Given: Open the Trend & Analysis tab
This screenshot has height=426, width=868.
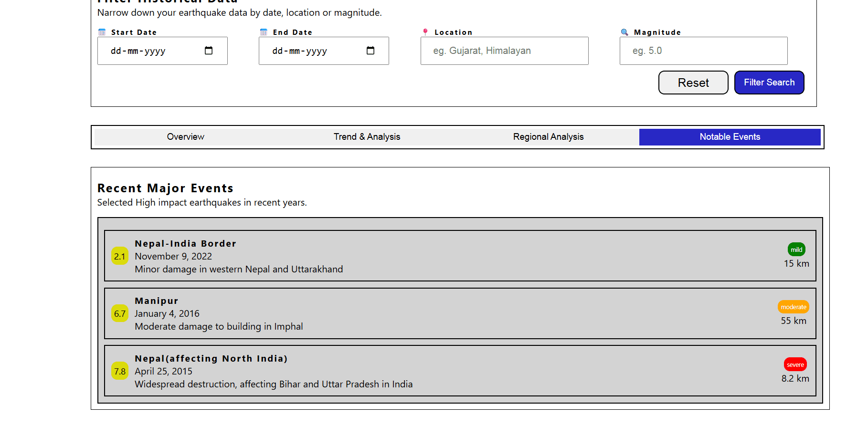Looking at the screenshot, I should pos(367,137).
